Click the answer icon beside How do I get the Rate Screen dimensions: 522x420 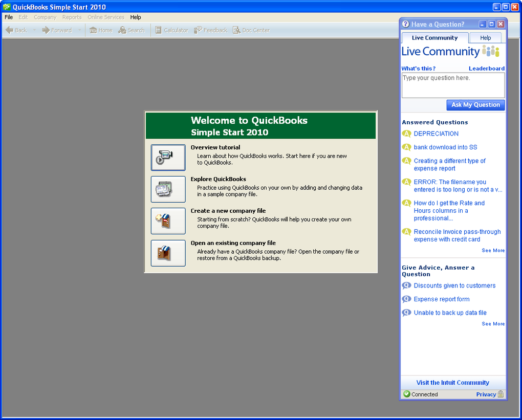point(406,203)
